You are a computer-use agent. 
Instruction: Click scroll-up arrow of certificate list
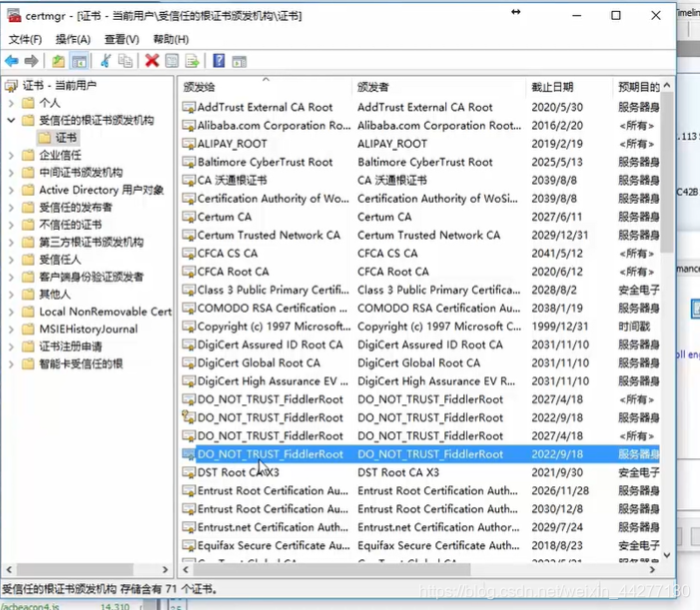(667, 85)
